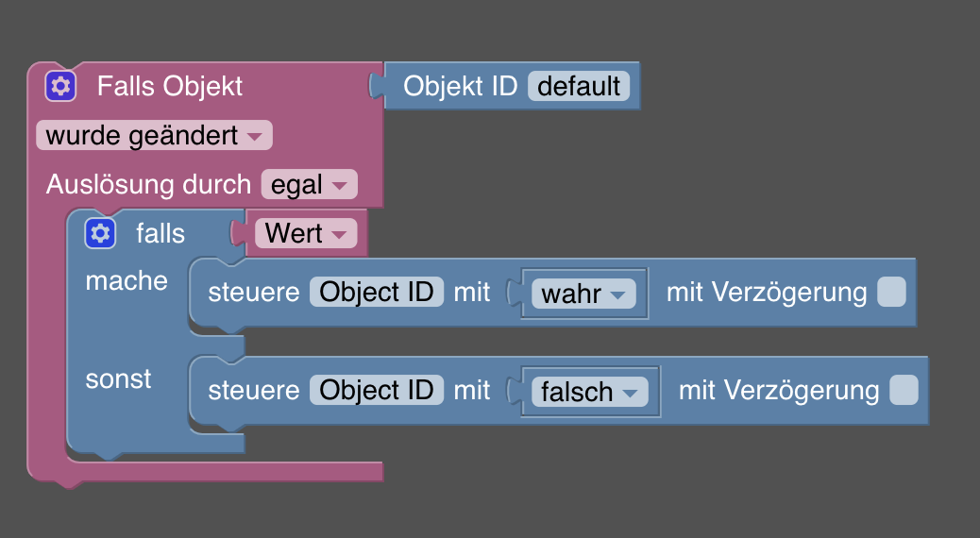Image resolution: width=980 pixels, height=538 pixels.
Task: Click the 'Falls Objekt' block title
Action: (x=169, y=86)
